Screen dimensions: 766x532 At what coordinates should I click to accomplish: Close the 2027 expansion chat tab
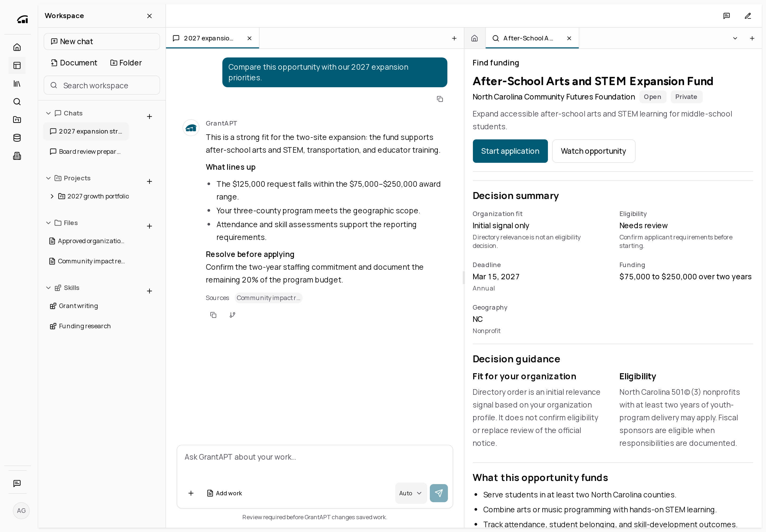point(249,38)
